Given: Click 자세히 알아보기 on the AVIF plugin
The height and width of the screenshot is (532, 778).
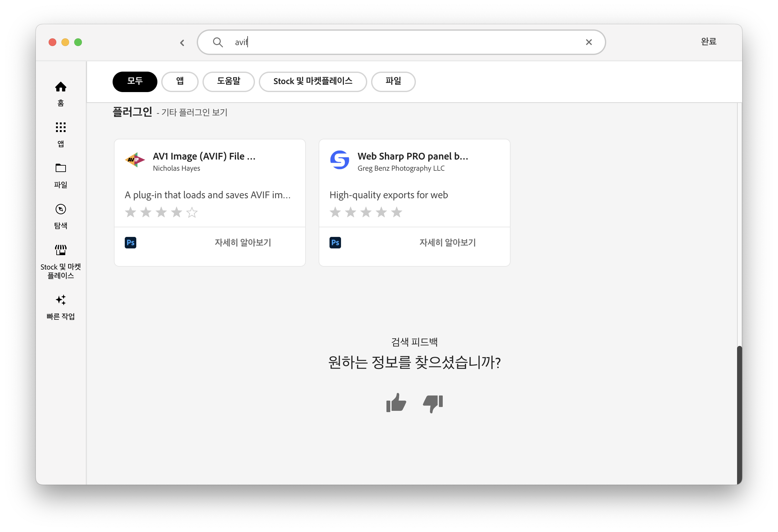Looking at the screenshot, I should pyautogui.click(x=243, y=243).
